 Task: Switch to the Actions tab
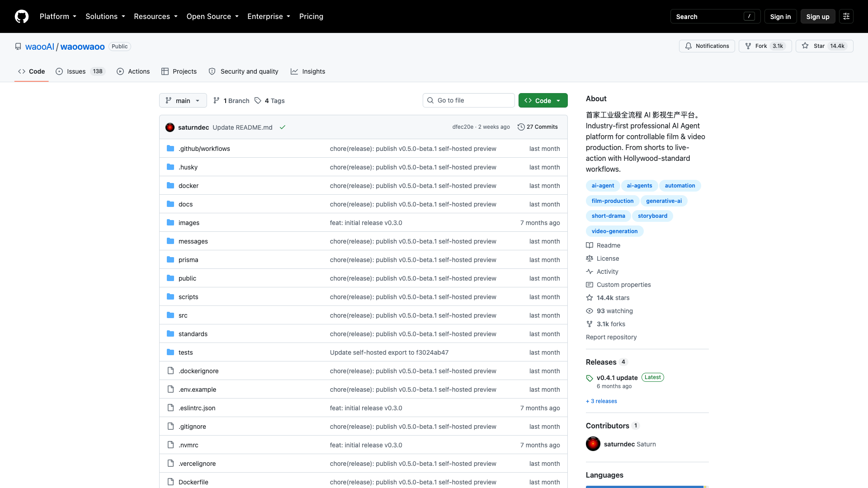click(133, 71)
